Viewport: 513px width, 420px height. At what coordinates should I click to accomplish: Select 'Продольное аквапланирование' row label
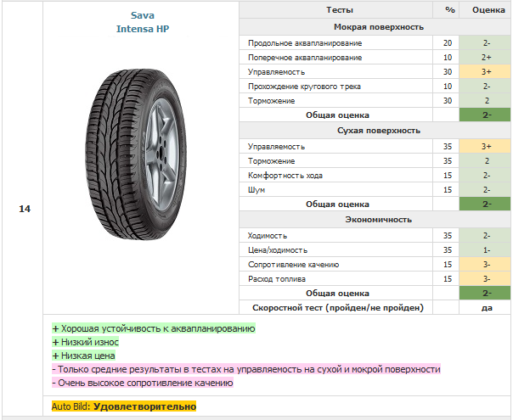click(305, 43)
